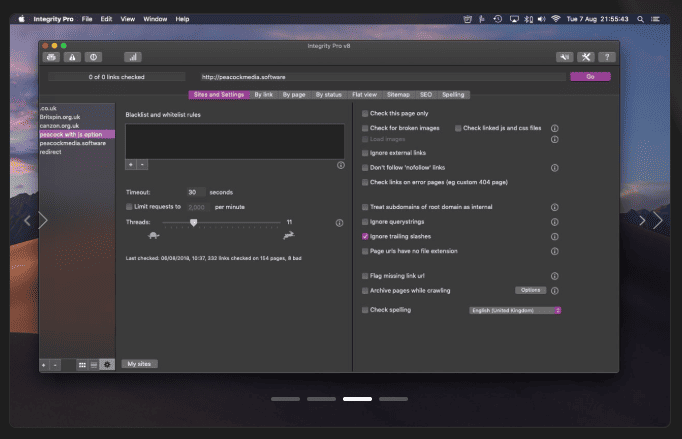
Task: Open the question mark help icon
Action: (607, 57)
